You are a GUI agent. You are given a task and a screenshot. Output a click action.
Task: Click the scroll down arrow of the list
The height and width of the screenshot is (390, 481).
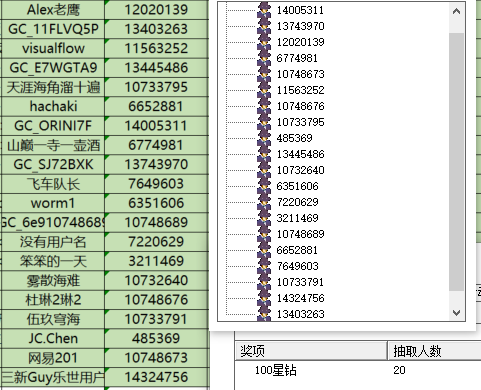[456, 312]
